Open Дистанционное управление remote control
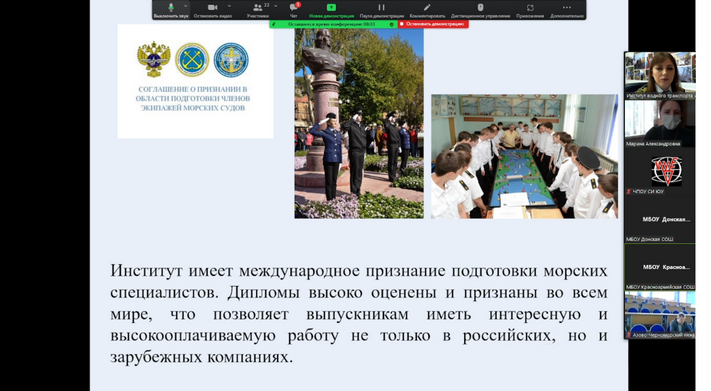 [480, 10]
